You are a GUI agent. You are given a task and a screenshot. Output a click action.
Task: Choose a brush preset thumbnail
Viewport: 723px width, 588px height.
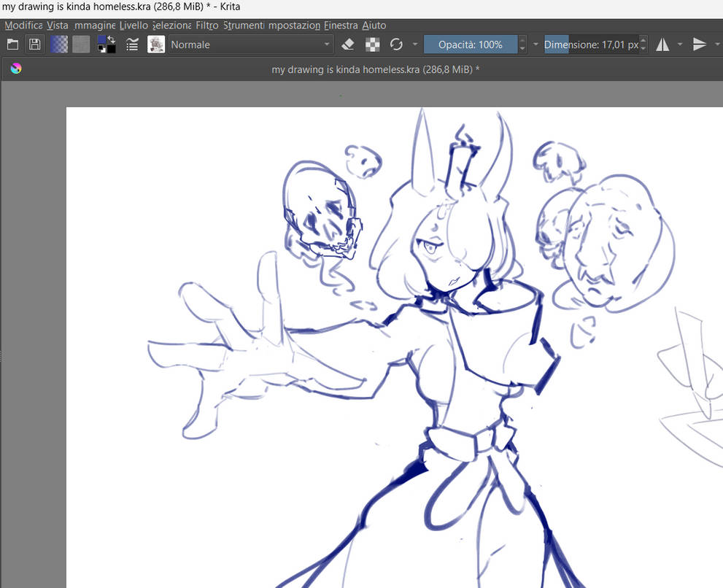pyautogui.click(x=156, y=45)
